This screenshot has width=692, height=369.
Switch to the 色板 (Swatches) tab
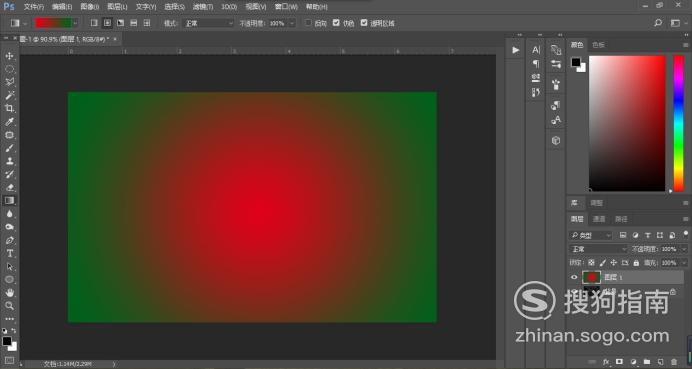598,45
